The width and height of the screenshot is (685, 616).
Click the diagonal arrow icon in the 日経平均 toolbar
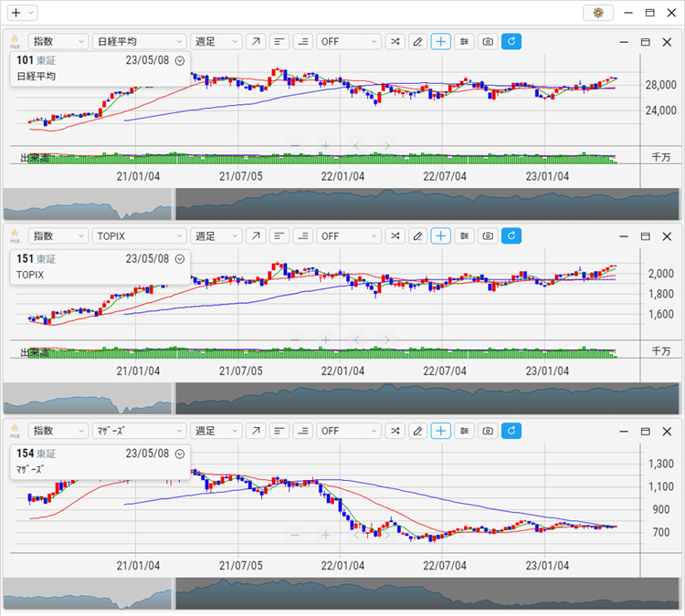tap(256, 42)
